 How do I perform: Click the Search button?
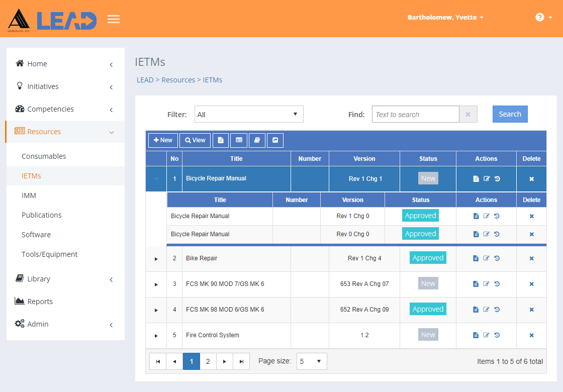pyautogui.click(x=510, y=114)
